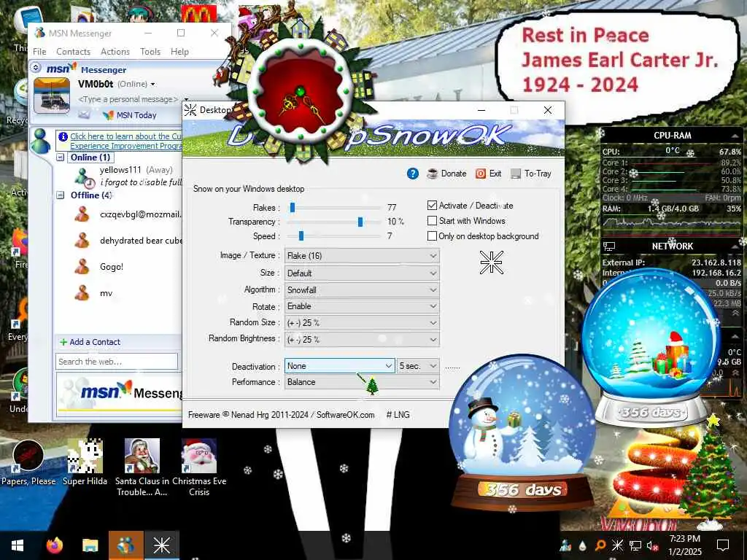Image resolution: width=747 pixels, height=560 pixels.
Task: Check Only on desktop background
Action: click(432, 236)
